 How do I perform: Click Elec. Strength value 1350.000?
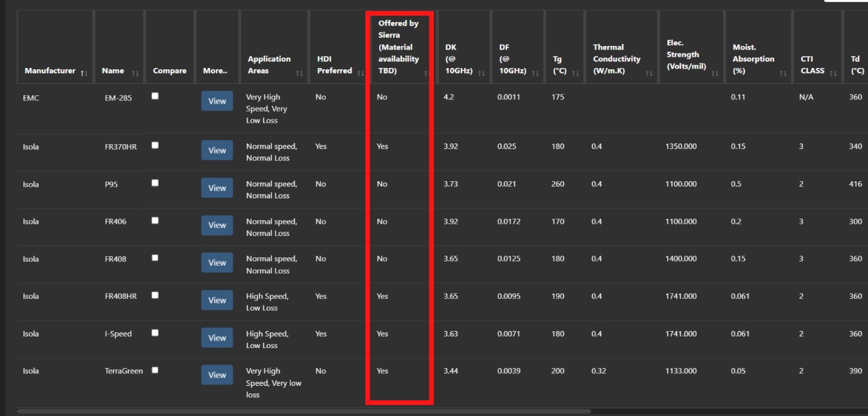(681, 146)
